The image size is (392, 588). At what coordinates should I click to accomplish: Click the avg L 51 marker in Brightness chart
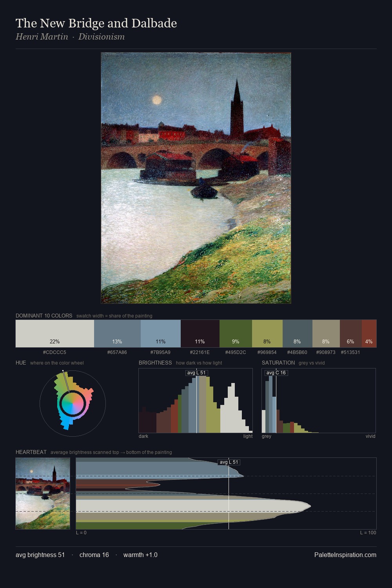(x=196, y=373)
